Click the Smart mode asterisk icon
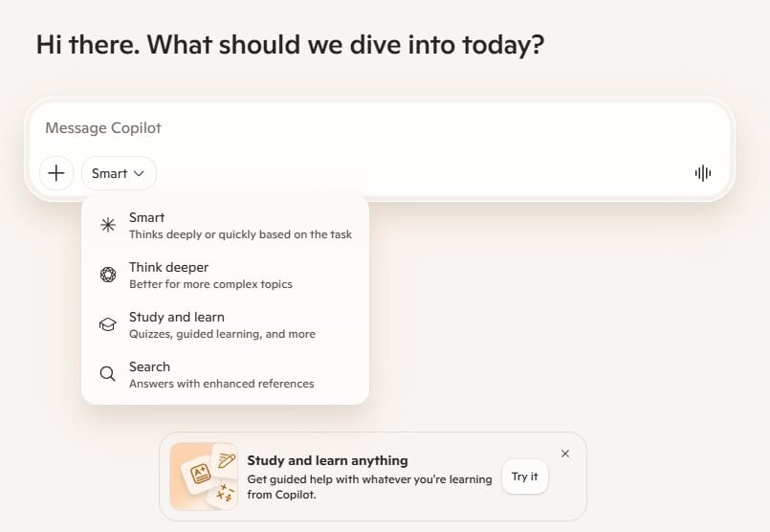Viewport: 770px width, 532px height. 108,225
